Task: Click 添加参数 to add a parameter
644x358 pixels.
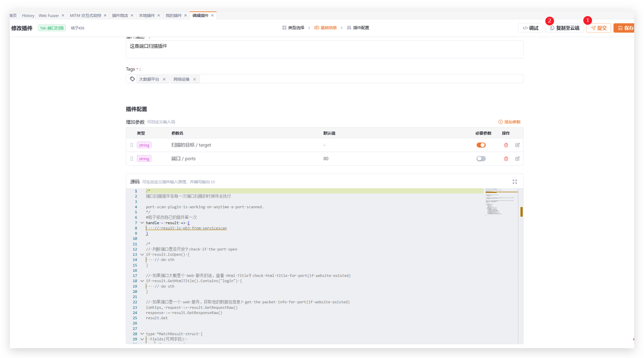Action: pyautogui.click(x=510, y=122)
